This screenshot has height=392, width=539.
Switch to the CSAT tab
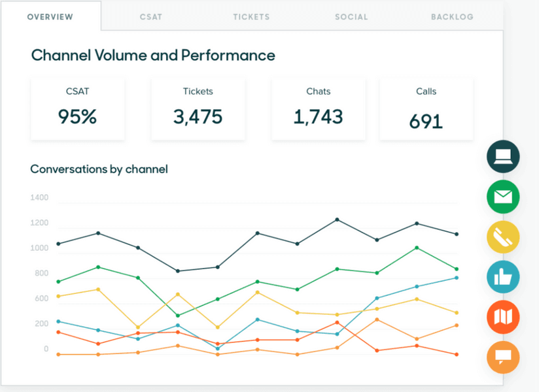(x=150, y=17)
